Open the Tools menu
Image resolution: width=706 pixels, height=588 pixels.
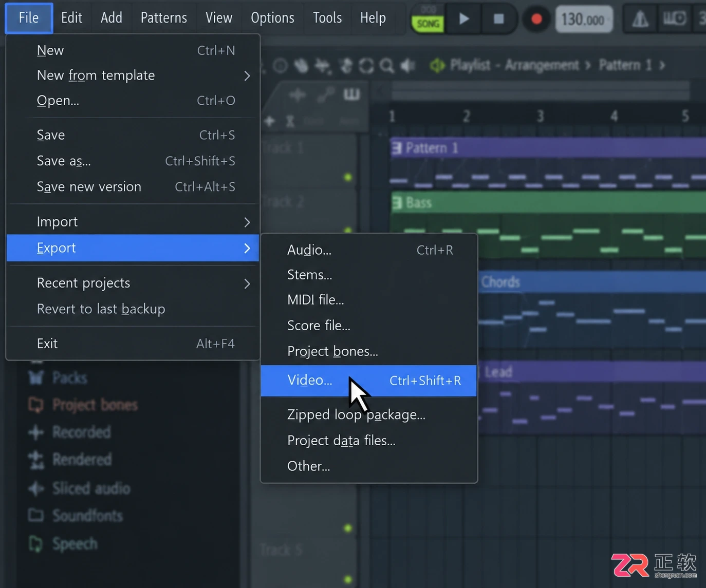(x=327, y=18)
